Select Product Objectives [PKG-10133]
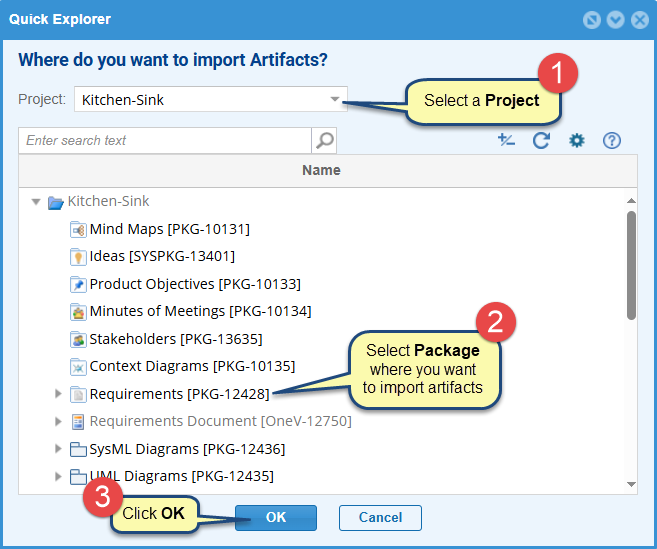657x549 pixels. pyautogui.click(x=195, y=284)
